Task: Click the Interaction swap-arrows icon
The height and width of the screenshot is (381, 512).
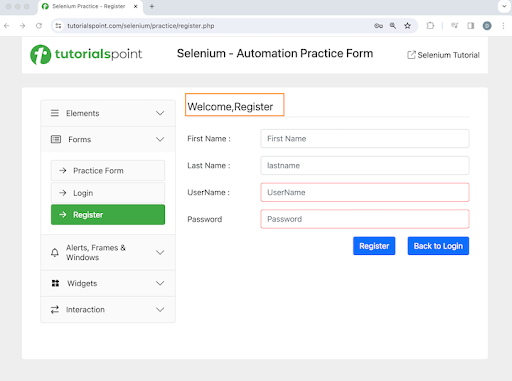Action: click(55, 310)
